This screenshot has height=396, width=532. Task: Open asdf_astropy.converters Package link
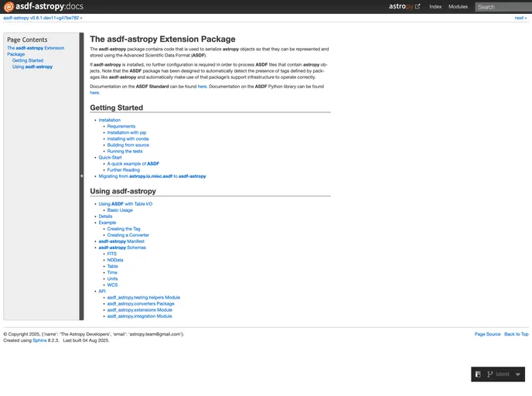pyautogui.click(x=141, y=304)
